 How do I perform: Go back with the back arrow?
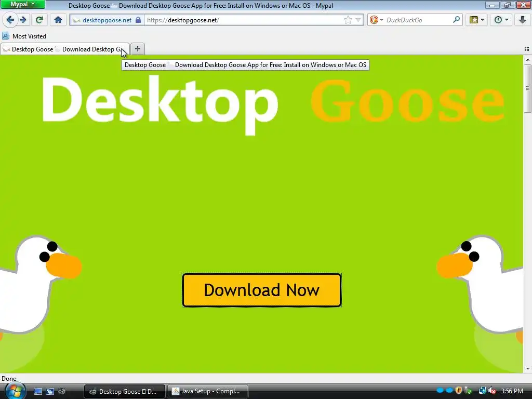click(x=10, y=20)
